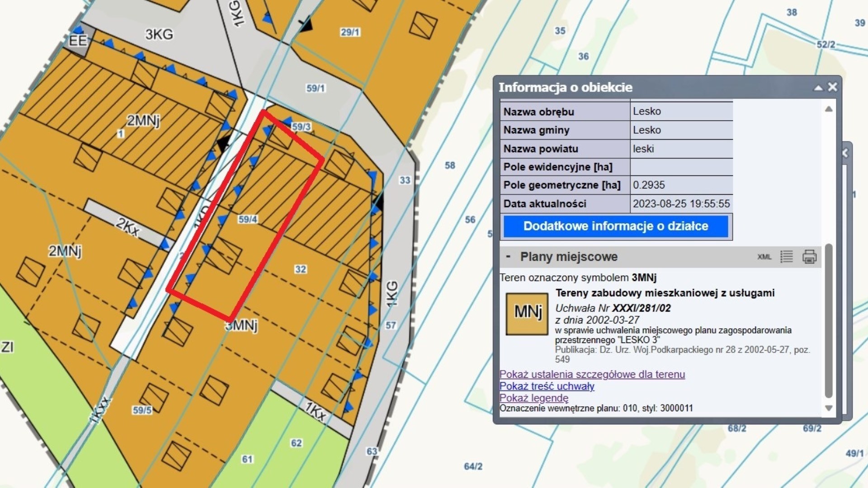Screen dimensions: 868x488
Task: Open Pokaż treść uchwały link
Action: pyautogui.click(x=547, y=386)
